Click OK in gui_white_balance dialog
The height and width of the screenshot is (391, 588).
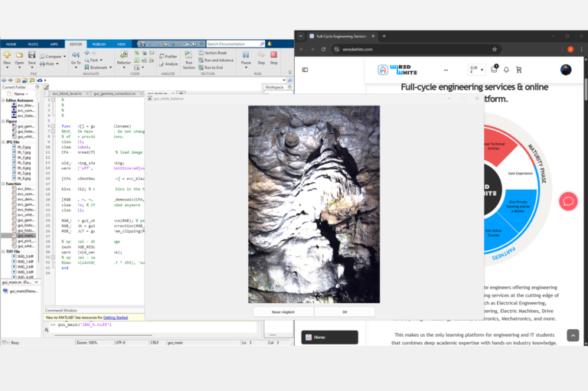(x=345, y=312)
